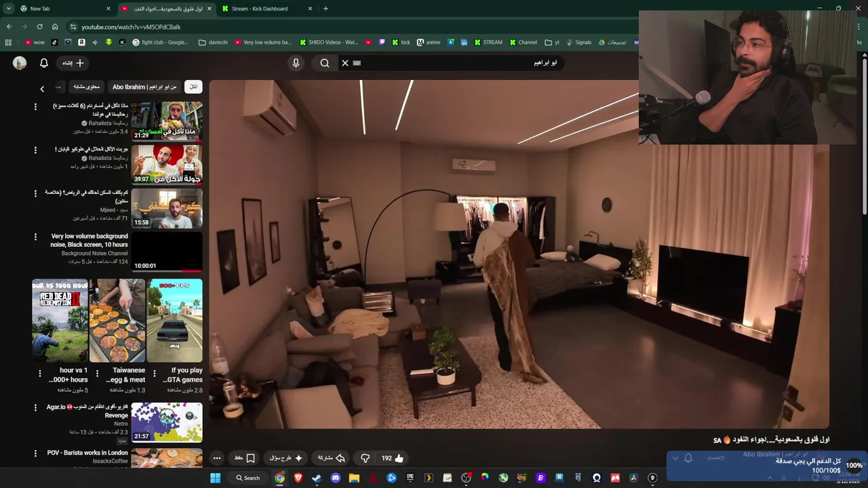The image size is (868, 488).
Task: Open options menu for Very low volume noise video
Action: coord(35,237)
